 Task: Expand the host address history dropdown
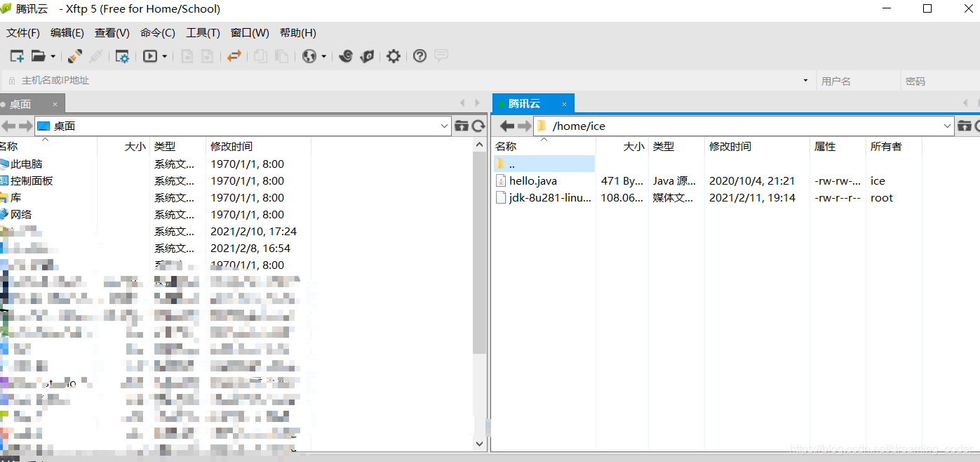(805, 81)
